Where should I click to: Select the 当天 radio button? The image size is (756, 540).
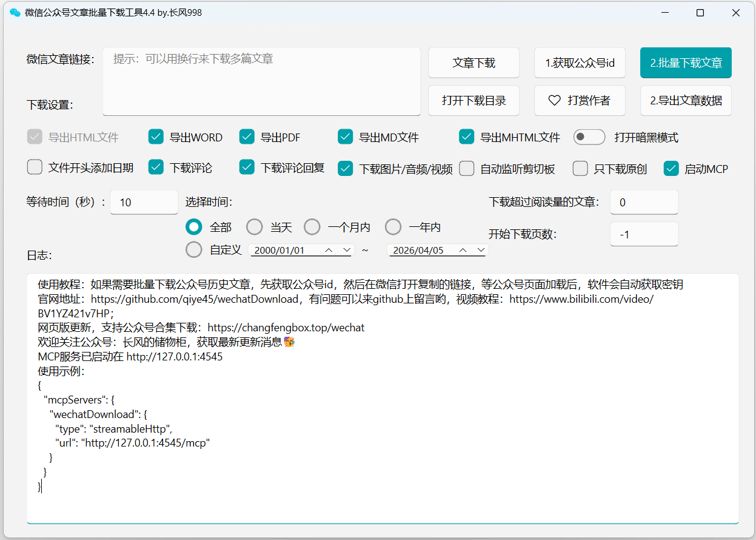254,226
